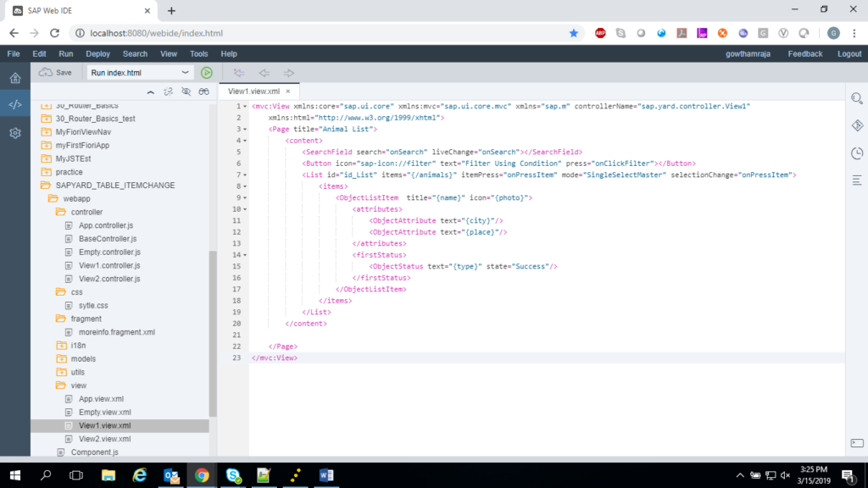Expand the models folder

[61, 358]
